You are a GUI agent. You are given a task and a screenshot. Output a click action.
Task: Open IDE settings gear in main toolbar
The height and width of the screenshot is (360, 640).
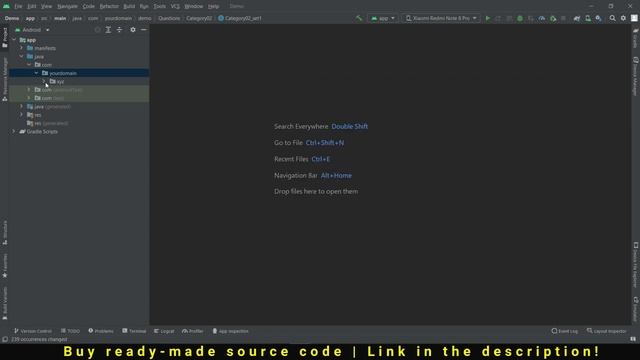pyautogui.click(x=623, y=18)
